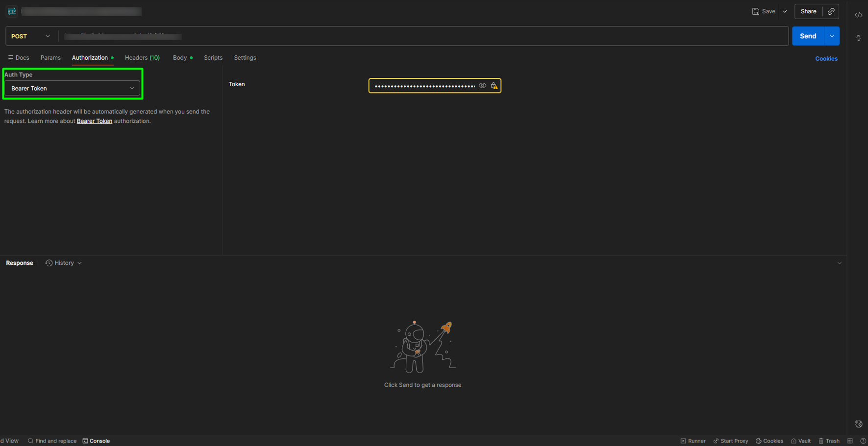The image size is (868, 446).
Task: Expand the Bearer Token auth type dropdown
Action: pos(72,88)
